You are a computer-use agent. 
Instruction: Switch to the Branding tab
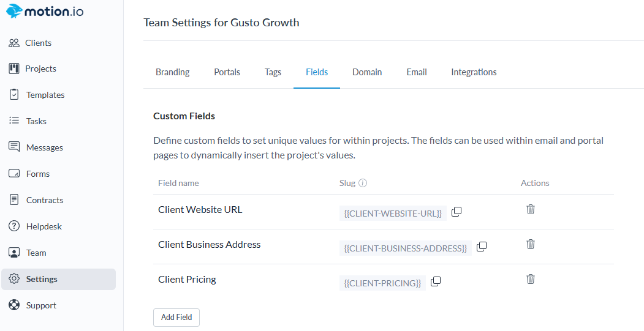click(172, 72)
